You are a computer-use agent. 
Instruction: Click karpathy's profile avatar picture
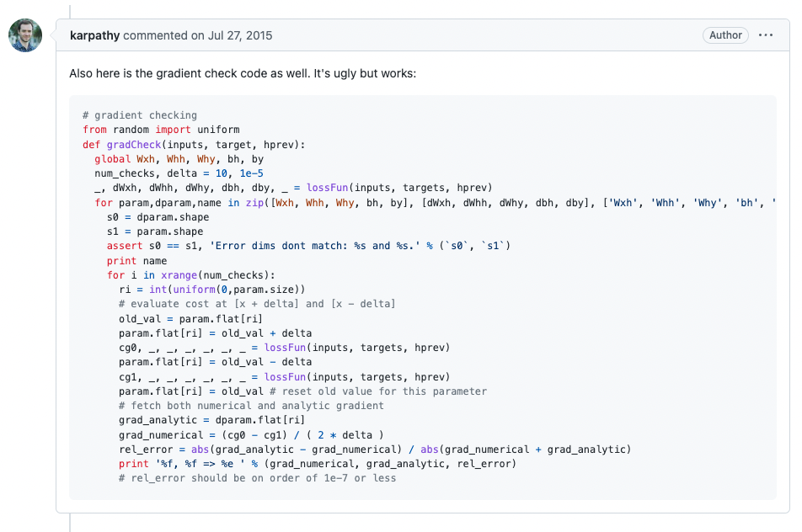(x=25, y=35)
